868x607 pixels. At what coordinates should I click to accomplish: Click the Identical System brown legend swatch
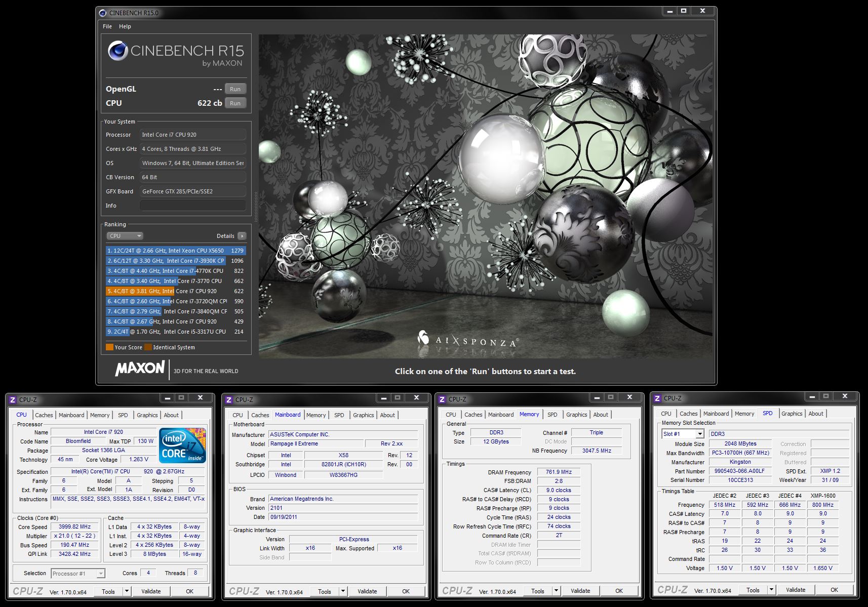point(148,347)
